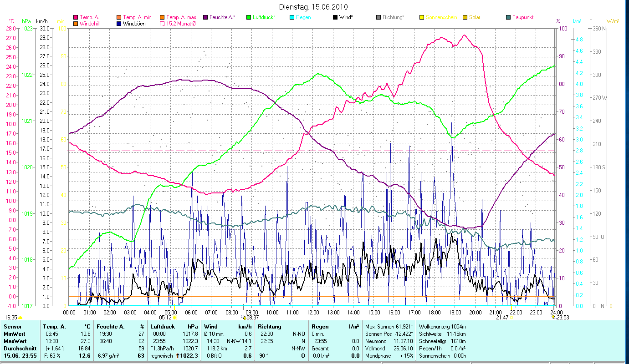The image size is (629, 364).
Task: Click the Solar legend label
Action: (474, 17)
